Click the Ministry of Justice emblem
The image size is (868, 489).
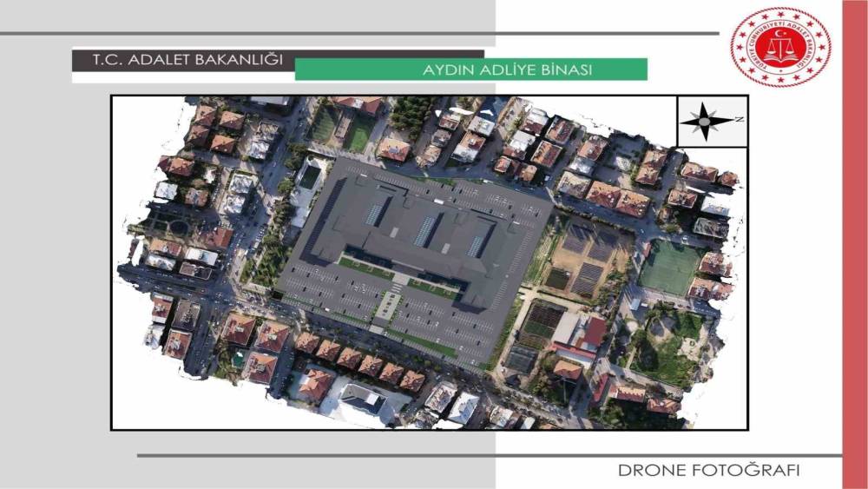coord(780,46)
